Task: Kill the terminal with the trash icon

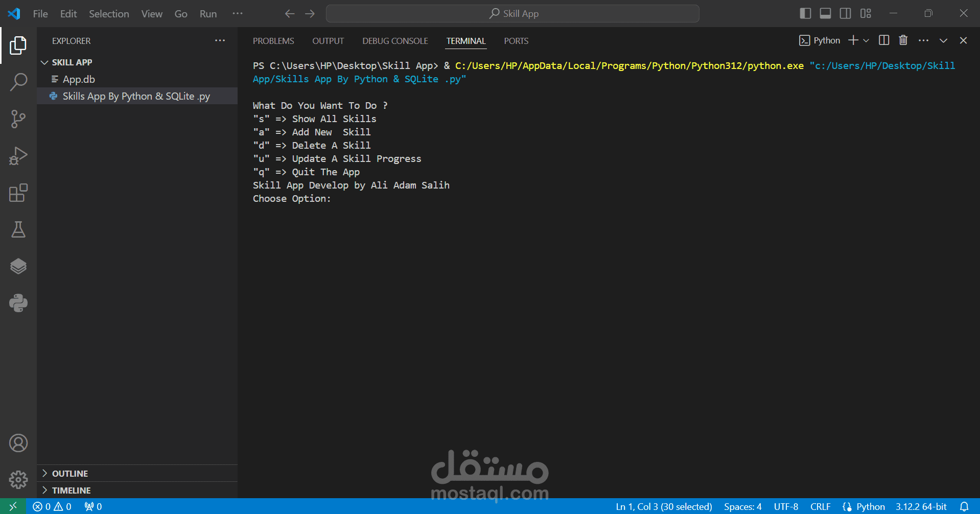Action: (903, 40)
